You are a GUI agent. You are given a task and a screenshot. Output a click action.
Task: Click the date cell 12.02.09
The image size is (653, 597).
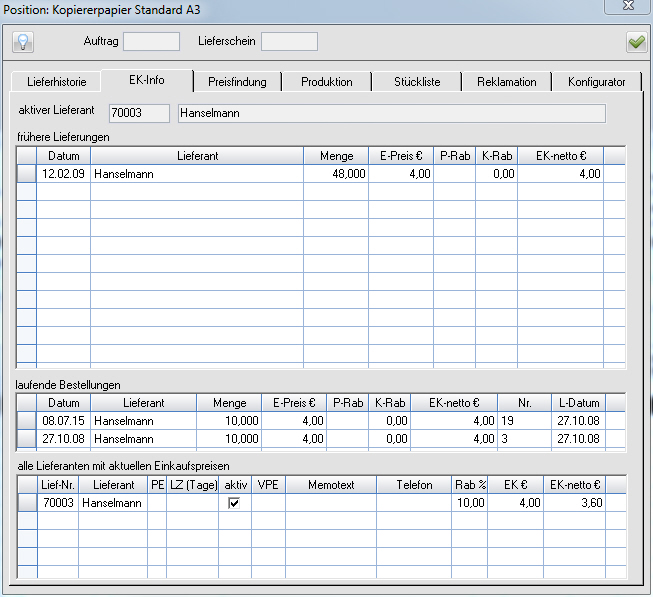tap(64, 174)
